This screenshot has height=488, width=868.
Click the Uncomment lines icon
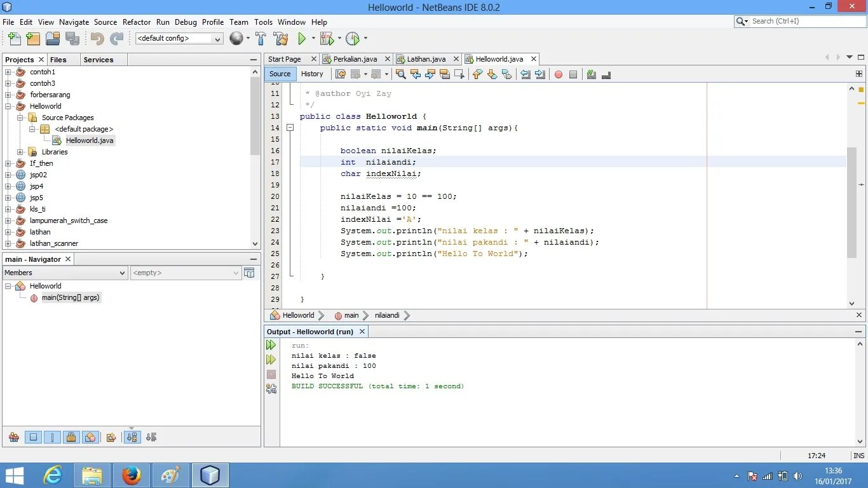tap(606, 74)
